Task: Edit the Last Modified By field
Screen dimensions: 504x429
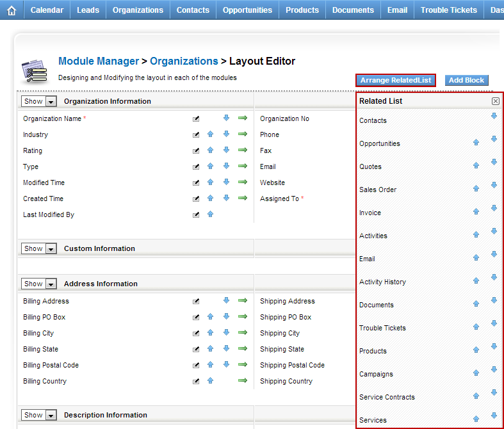Action: point(196,214)
